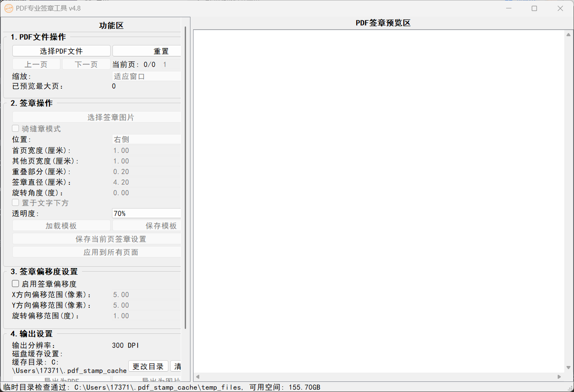The width and height of the screenshot is (574, 392).
Task: Click 选择PDF文件 to choose a PDF
Action: [x=61, y=51]
